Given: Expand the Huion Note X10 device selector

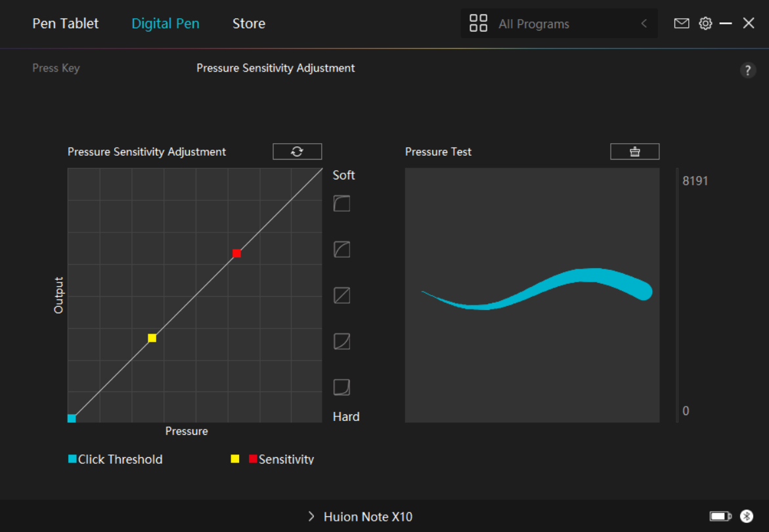Looking at the screenshot, I should coord(361,517).
